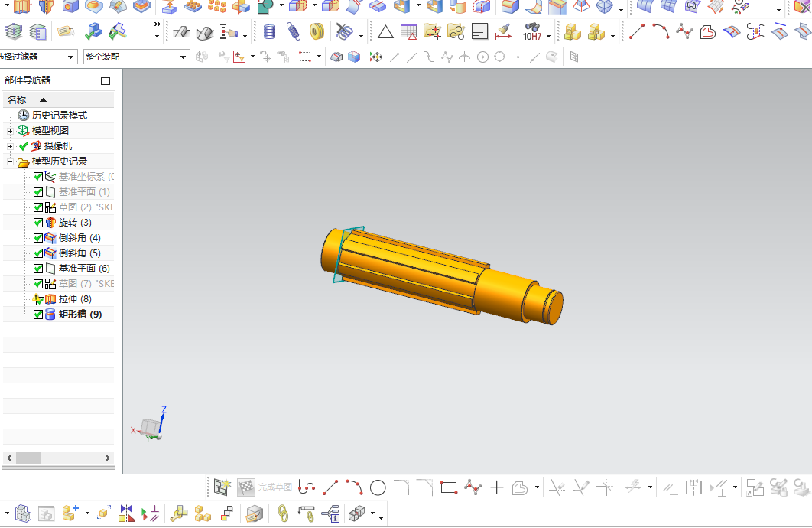Click the navigator horizontal scrollbar left arrow

pyautogui.click(x=9, y=458)
